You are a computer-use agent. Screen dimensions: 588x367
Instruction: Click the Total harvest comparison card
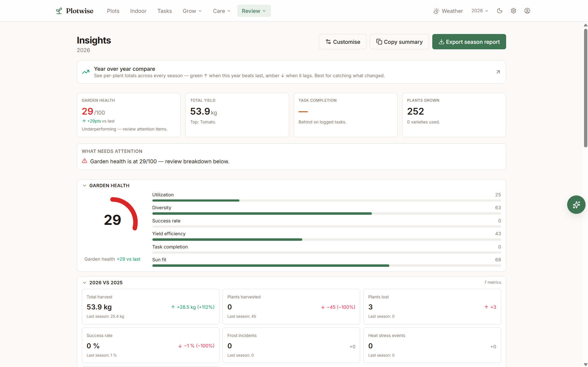[151, 307]
